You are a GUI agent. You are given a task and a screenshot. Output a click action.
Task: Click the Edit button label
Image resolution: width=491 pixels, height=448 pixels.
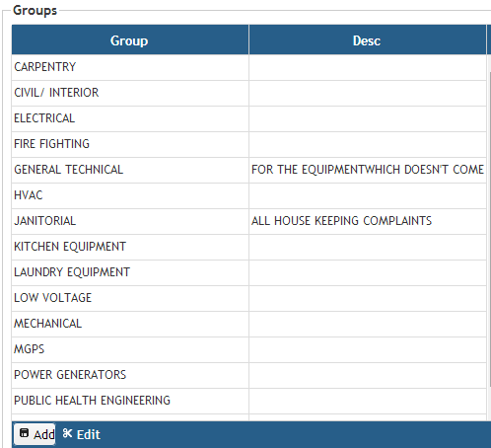click(89, 434)
